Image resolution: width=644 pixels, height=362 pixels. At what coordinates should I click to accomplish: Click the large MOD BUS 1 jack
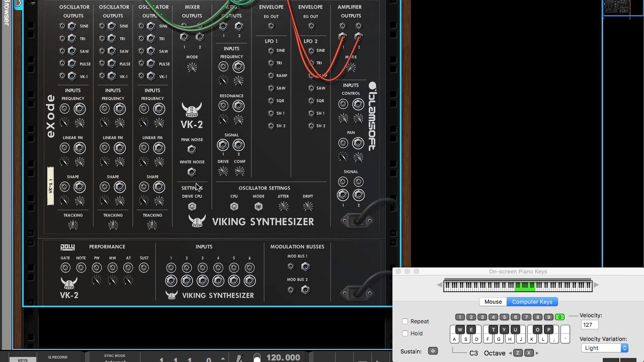tap(305, 266)
